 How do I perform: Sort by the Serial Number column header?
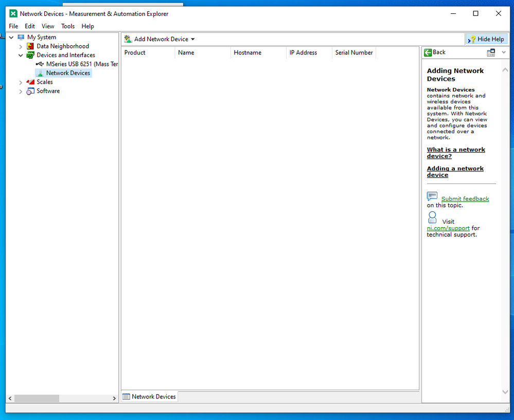[354, 53]
